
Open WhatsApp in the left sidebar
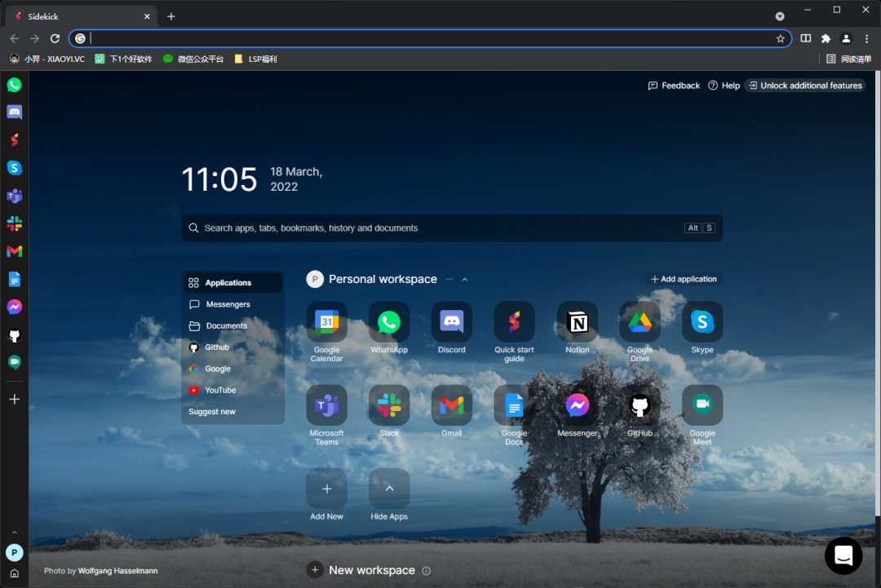(x=15, y=85)
